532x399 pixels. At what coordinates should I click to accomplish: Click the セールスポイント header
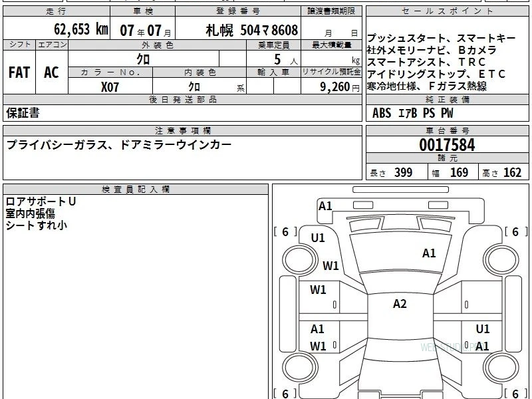[x=447, y=11]
